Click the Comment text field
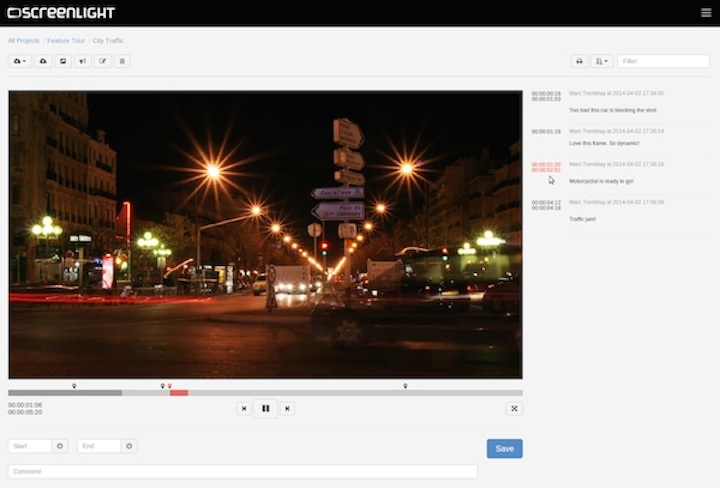 click(x=242, y=471)
